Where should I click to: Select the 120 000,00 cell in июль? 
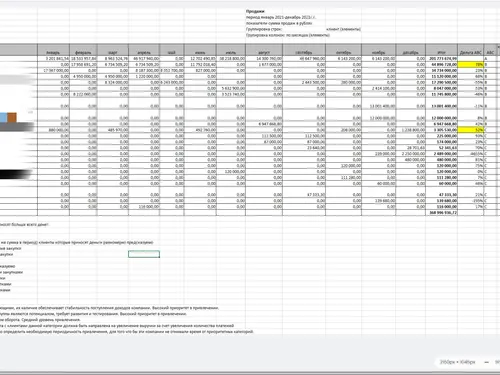click(x=231, y=171)
